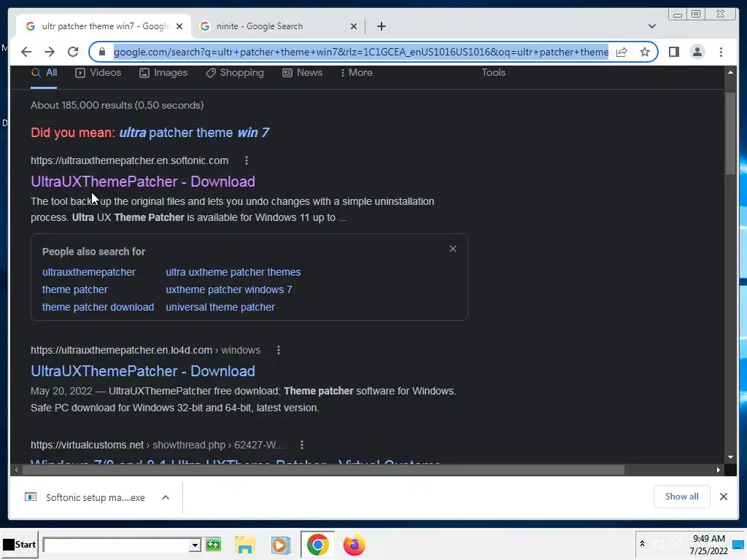Click the forward navigation arrow
Screen dimensions: 747x560
tap(50, 52)
